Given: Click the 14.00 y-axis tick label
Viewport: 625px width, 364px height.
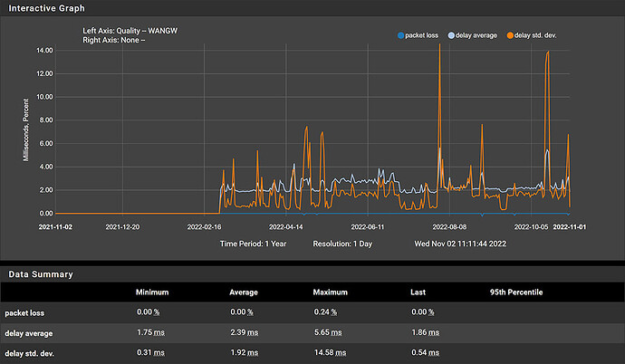Looking at the screenshot, I should 44,51.
